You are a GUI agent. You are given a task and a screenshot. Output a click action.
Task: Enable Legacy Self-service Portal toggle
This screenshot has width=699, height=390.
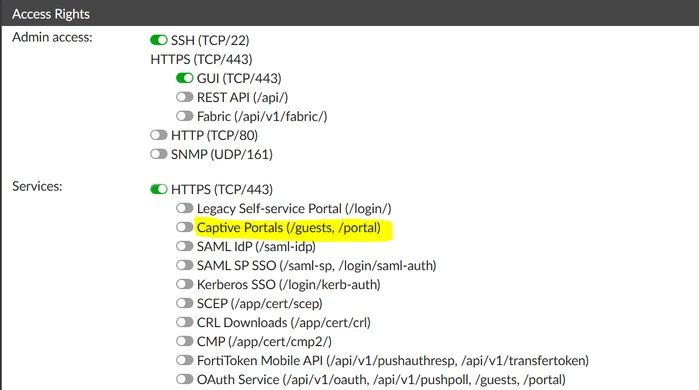[x=185, y=208]
